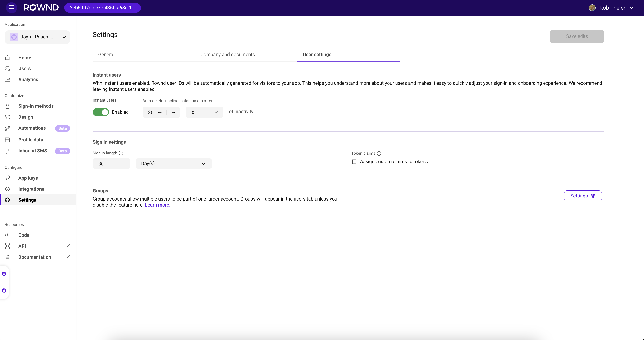
Task: Click the floating user profile icon
Action: [x=4, y=274]
